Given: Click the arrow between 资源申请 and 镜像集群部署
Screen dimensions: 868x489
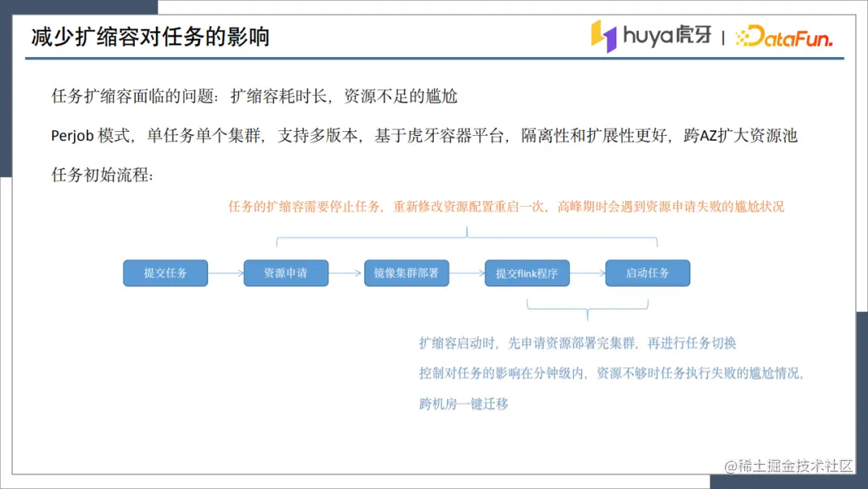Looking at the screenshot, I should click(x=346, y=273).
